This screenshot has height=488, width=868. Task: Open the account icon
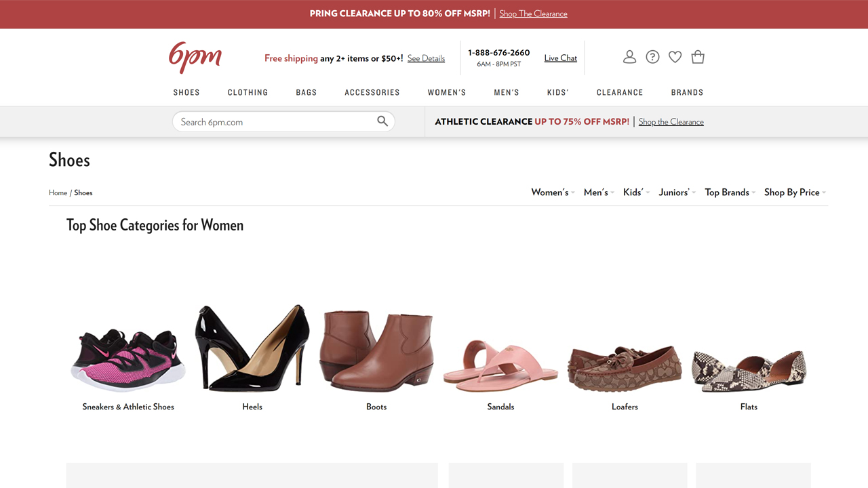point(629,57)
